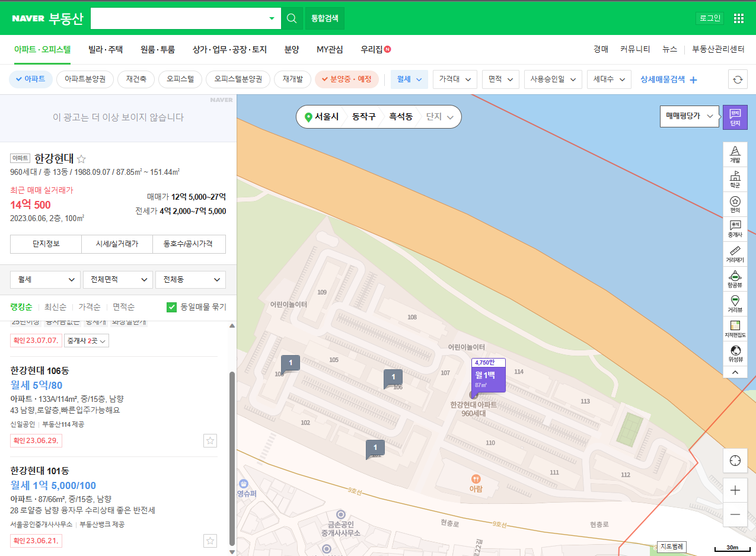
Task: Show the 학군 school district overlay
Action: 735,179
